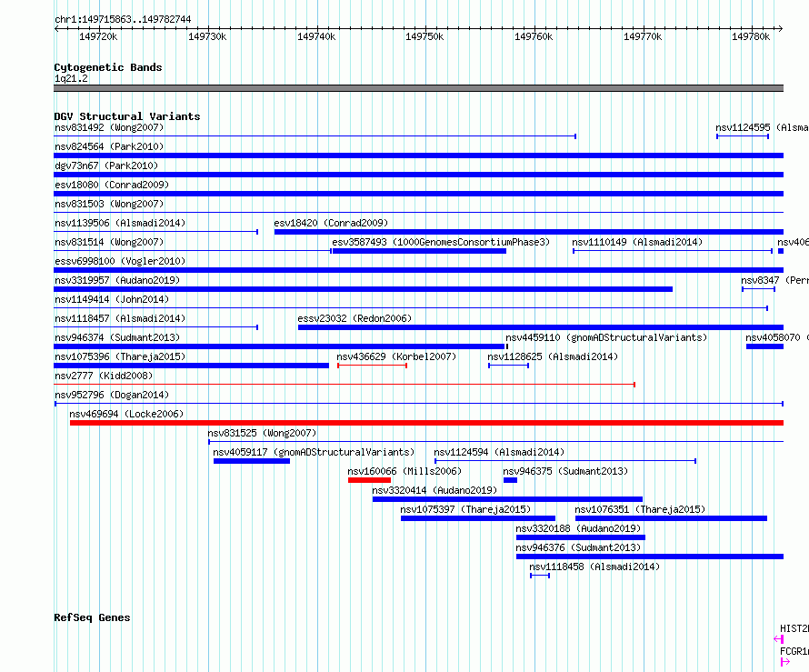Click the magenta FCGR1 gene arrow glyph
Screen dimensions: 809x672
pos(785,662)
